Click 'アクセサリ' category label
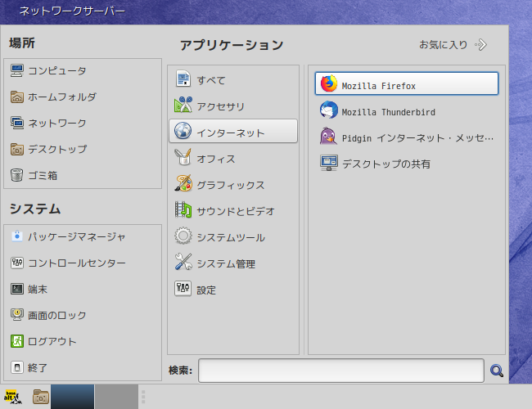The width and height of the screenshot is (532, 409). click(221, 107)
